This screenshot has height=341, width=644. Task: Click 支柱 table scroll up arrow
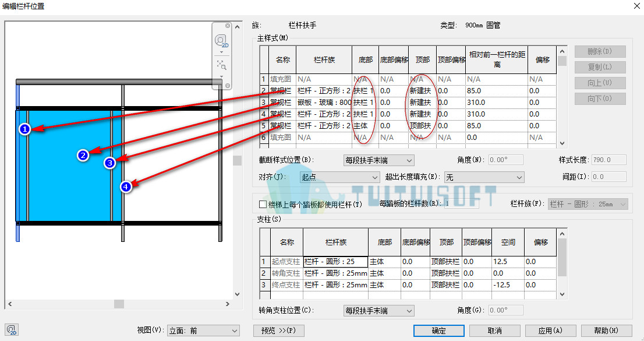562,234
